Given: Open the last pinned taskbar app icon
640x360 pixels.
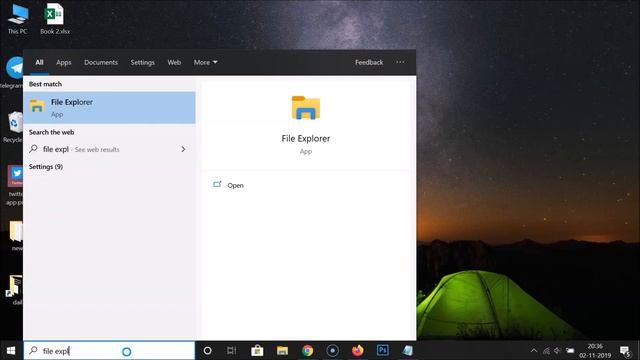Looking at the screenshot, I should 407,351.
